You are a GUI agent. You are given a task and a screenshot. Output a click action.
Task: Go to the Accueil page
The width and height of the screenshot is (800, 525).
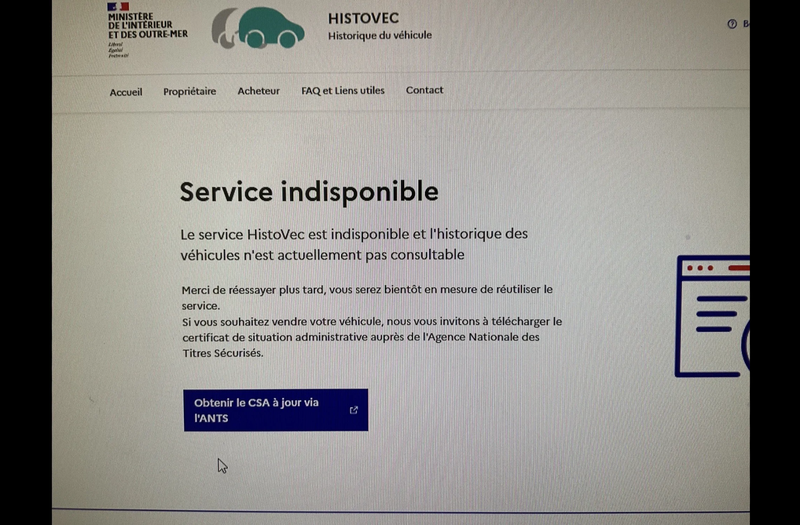click(126, 92)
